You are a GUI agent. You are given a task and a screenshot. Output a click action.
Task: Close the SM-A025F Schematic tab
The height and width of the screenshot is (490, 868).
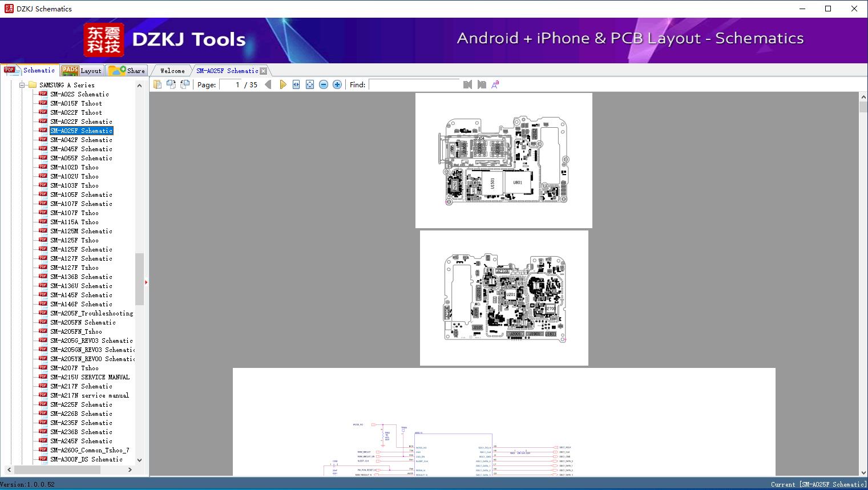tap(264, 71)
